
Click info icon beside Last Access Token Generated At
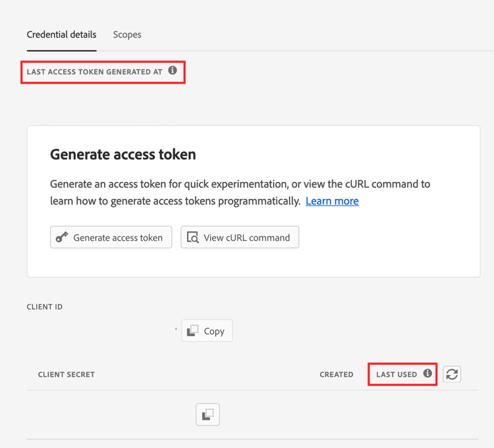point(173,70)
